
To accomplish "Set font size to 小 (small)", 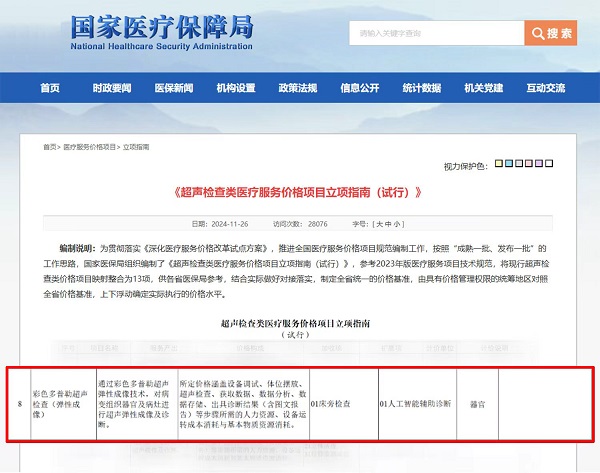I will (x=397, y=224).
